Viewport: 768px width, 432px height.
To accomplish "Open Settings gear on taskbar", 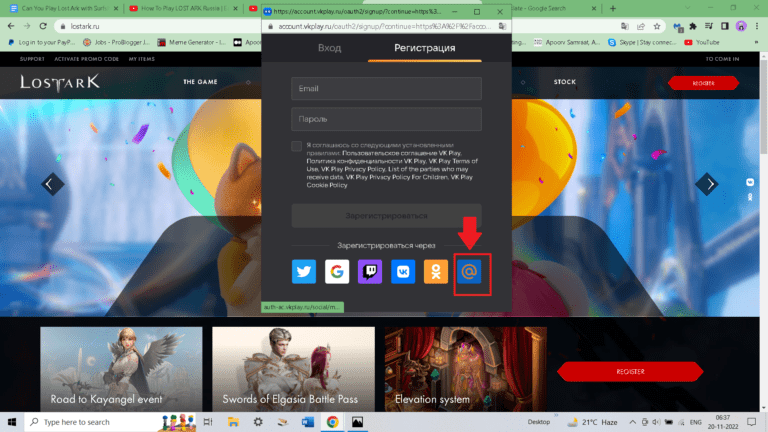I will 258,422.
